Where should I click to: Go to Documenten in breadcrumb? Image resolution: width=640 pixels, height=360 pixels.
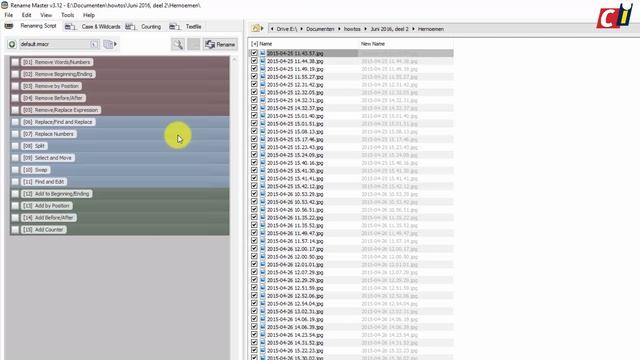coord(320,29)
